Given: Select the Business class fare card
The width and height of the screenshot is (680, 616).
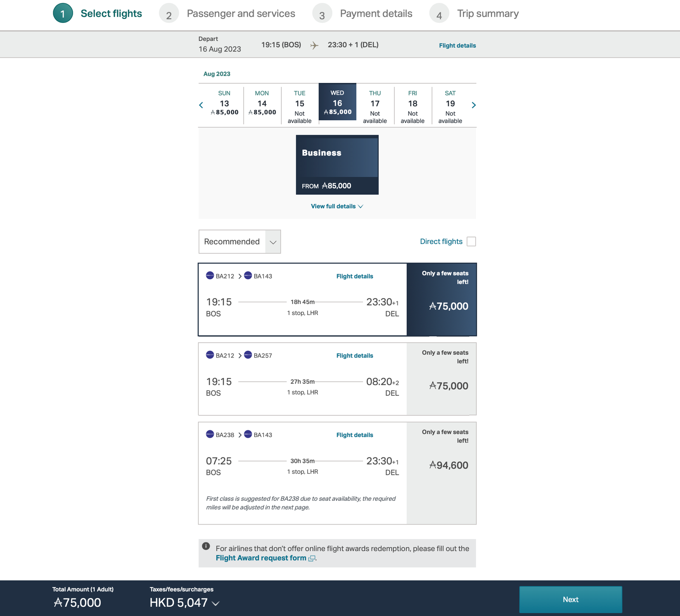Looking at the screenshot, I should point(337,165).
